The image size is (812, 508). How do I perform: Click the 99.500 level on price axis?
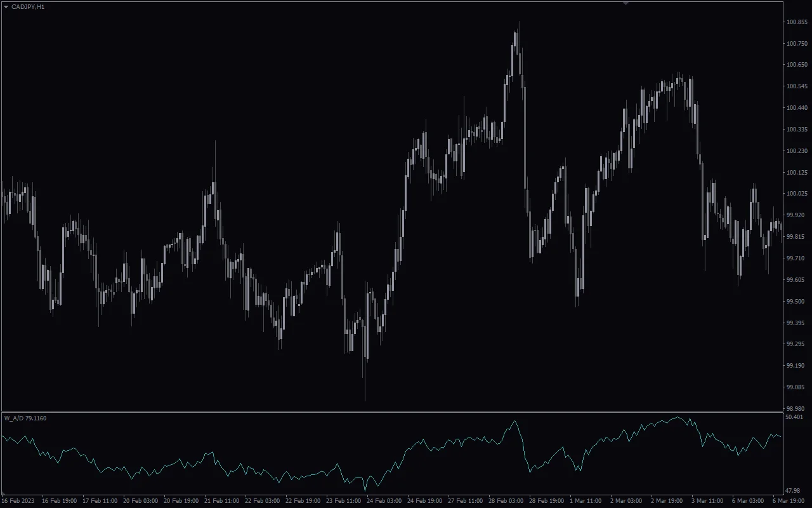pos(796,301)
